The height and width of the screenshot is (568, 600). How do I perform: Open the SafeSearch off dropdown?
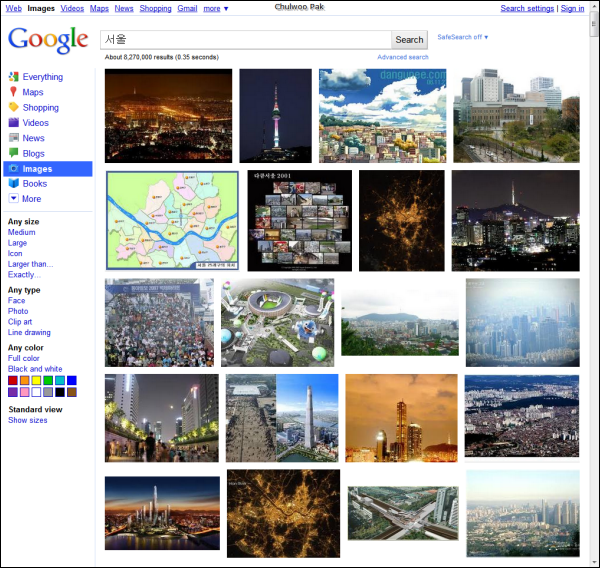463,37
